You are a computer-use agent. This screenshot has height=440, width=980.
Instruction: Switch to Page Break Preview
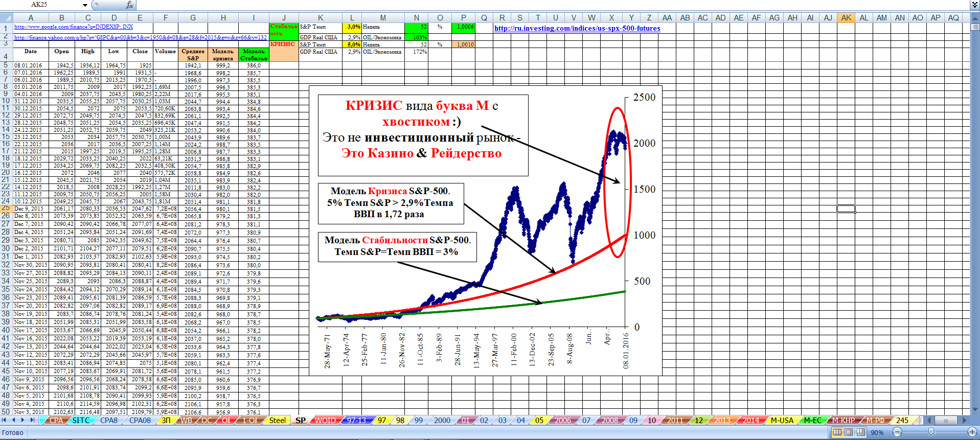[860, 432]
